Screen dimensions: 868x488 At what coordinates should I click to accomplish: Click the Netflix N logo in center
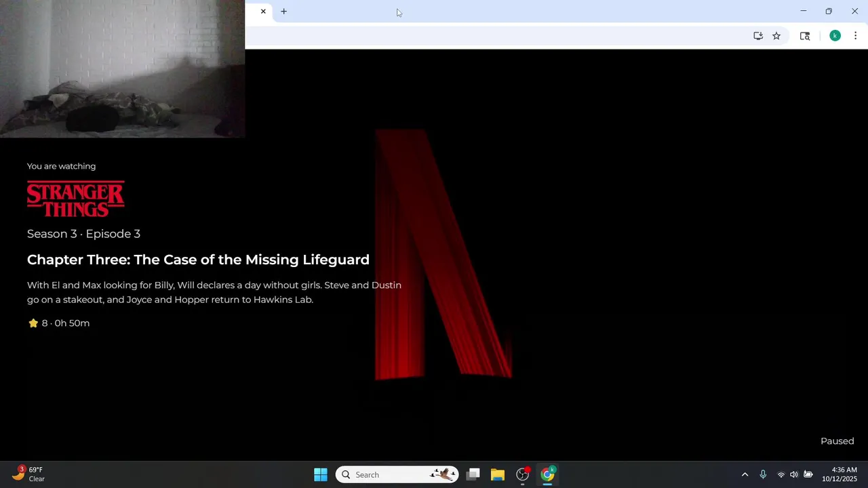pos(443,254)
